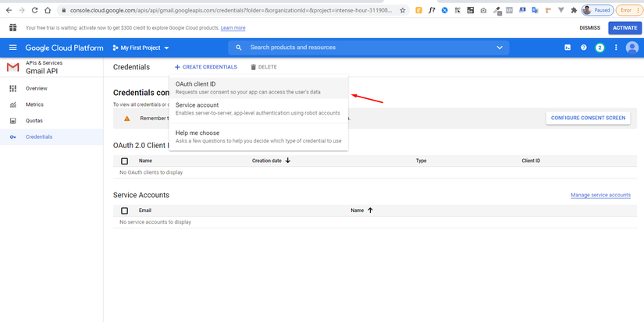Sort by Creation date arrow
644x322 pixels.
(x=287, y=161)
